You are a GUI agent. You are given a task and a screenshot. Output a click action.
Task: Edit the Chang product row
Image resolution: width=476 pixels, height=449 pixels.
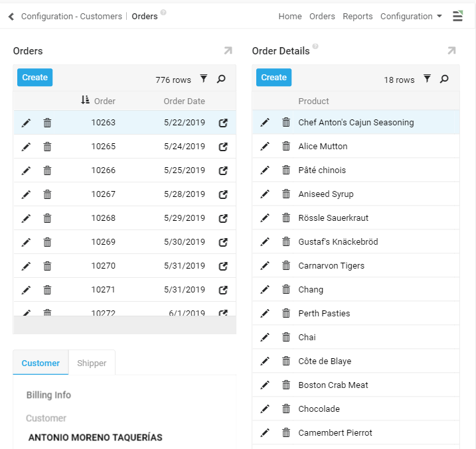[265, 290]
